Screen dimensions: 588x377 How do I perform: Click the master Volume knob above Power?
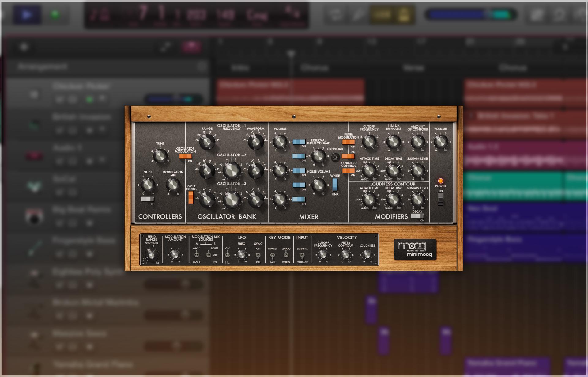(x=440, y=141)
